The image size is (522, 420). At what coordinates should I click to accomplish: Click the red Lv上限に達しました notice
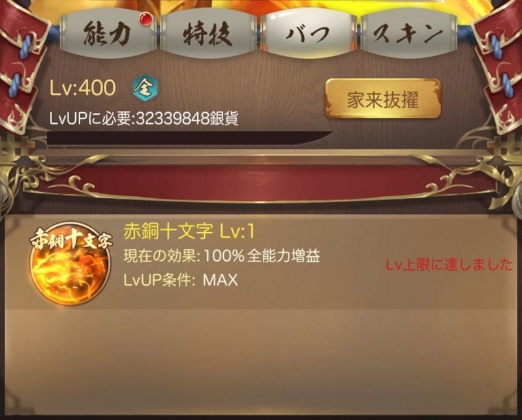449,265
